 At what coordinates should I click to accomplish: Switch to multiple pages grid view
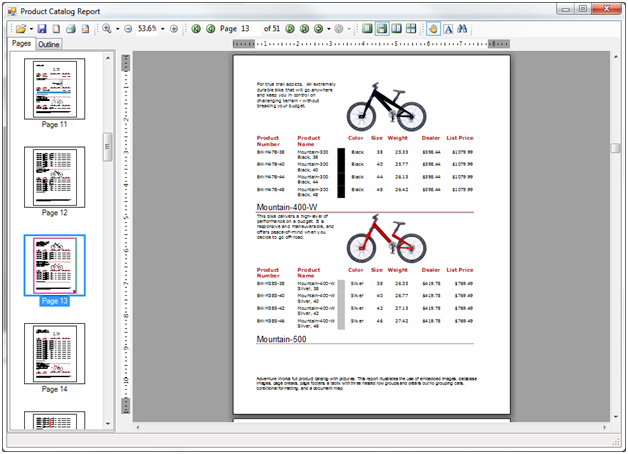pos(411,29)
